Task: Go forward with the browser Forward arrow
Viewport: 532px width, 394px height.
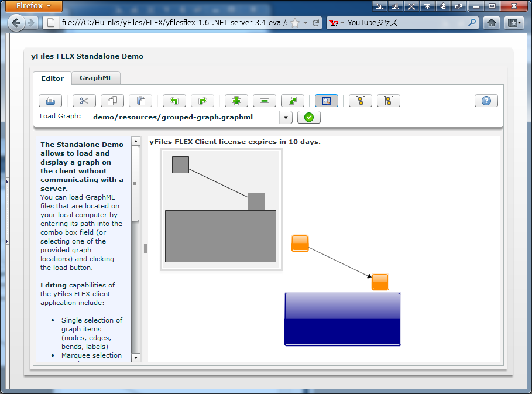Action: coord(31,23)
